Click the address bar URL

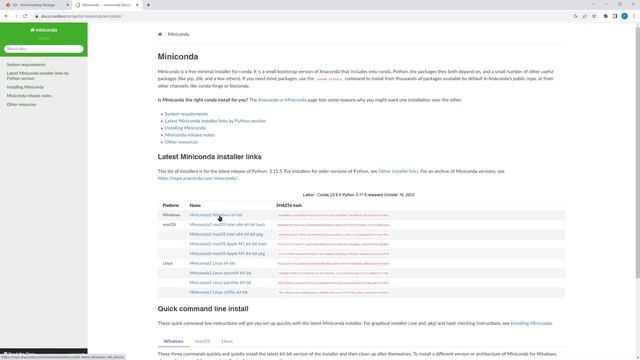pyautogui.click(x=81, y=16)
